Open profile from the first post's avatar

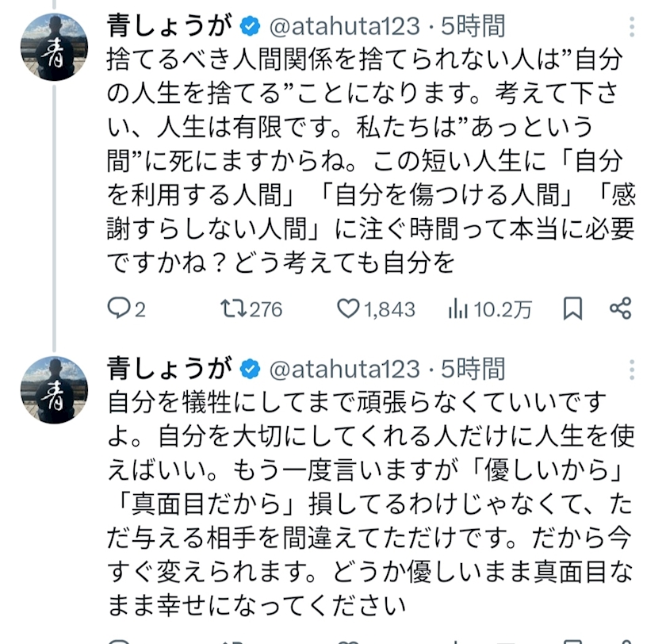point(54,45)
